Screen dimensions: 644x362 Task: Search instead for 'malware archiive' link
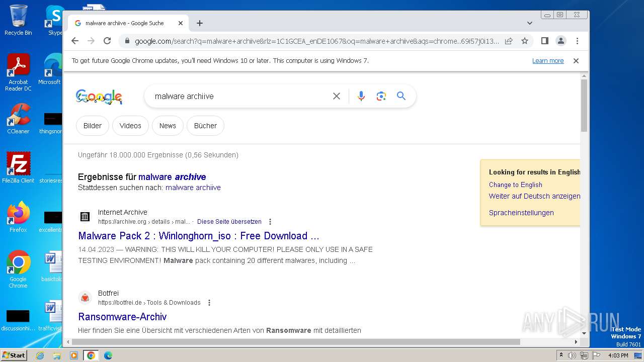pyautogui.click(x=193, y=188)
